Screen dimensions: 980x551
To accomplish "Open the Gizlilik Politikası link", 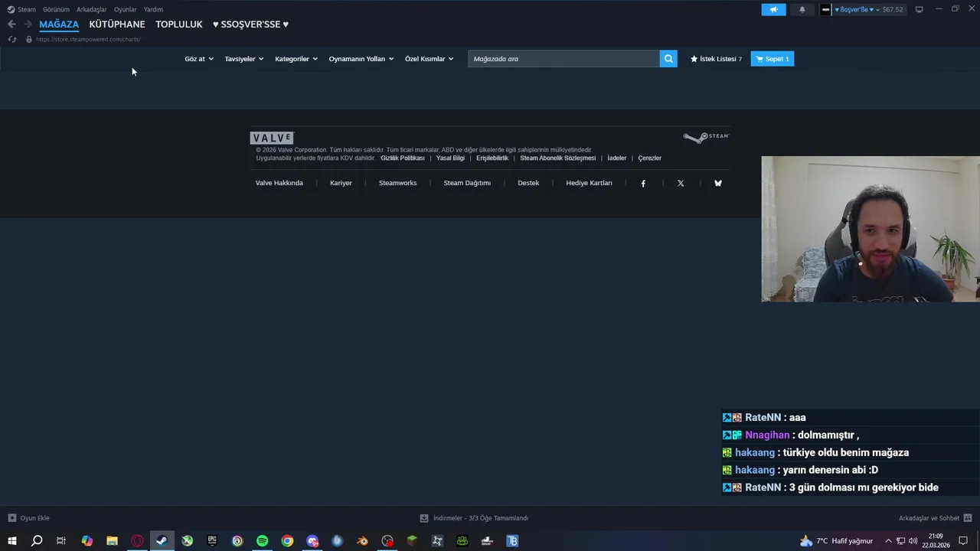I will tap(403, 158).
